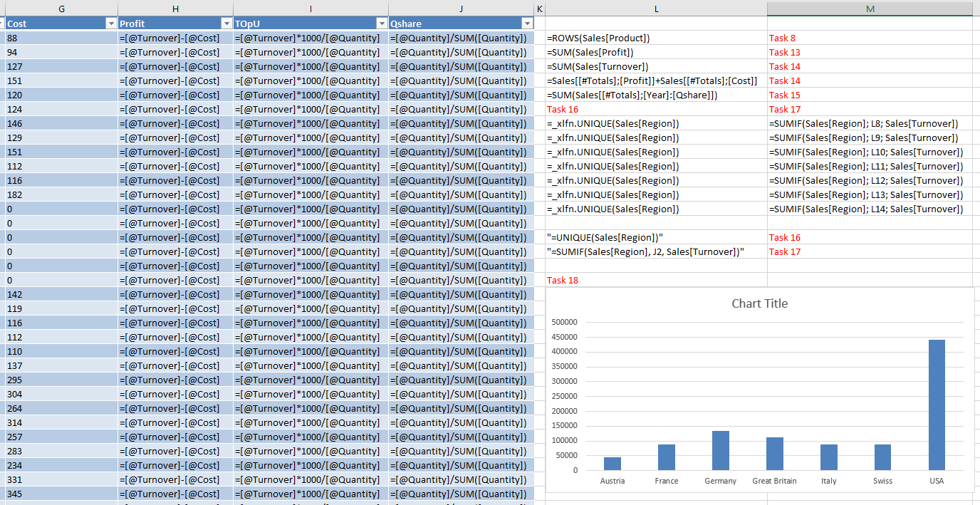
Task: Select the Cost cell with value 182
Action: tap(61, 194)
